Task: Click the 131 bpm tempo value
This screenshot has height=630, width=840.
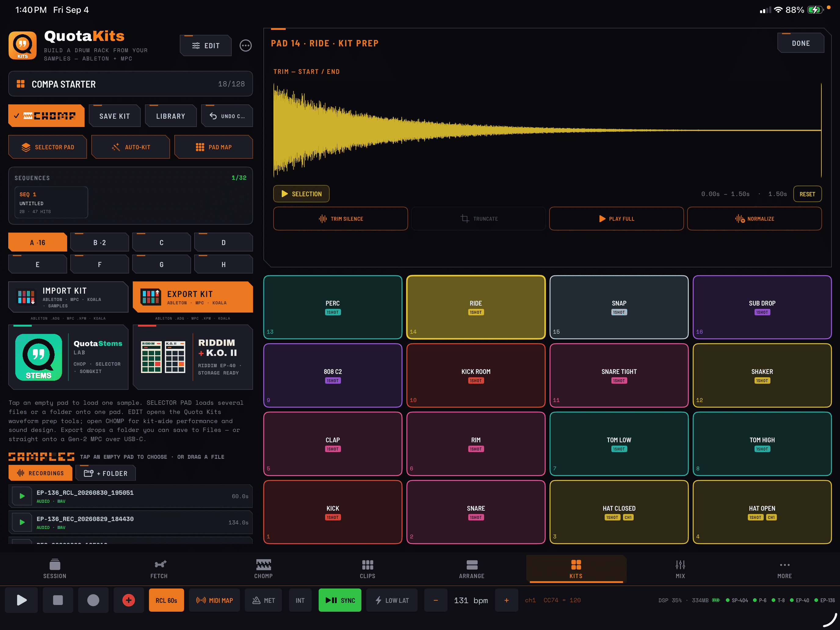Action: 471,600
